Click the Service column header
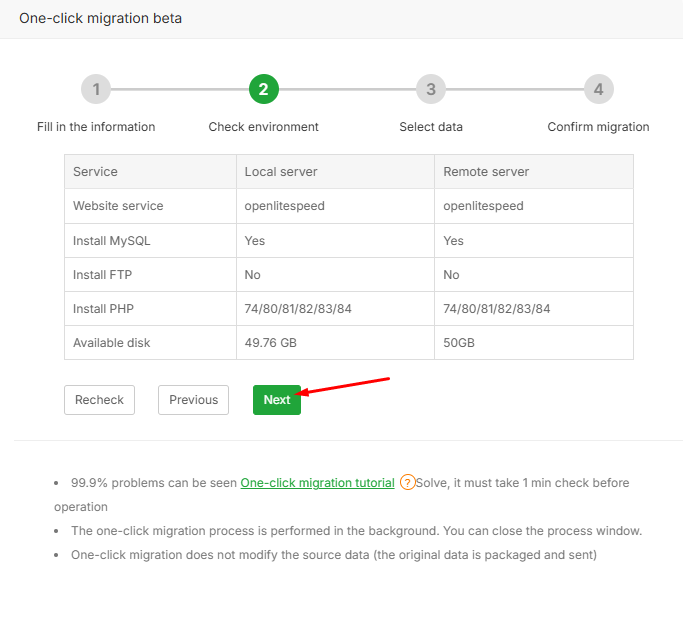The image size is (683, 642). (x=95, y=172)
